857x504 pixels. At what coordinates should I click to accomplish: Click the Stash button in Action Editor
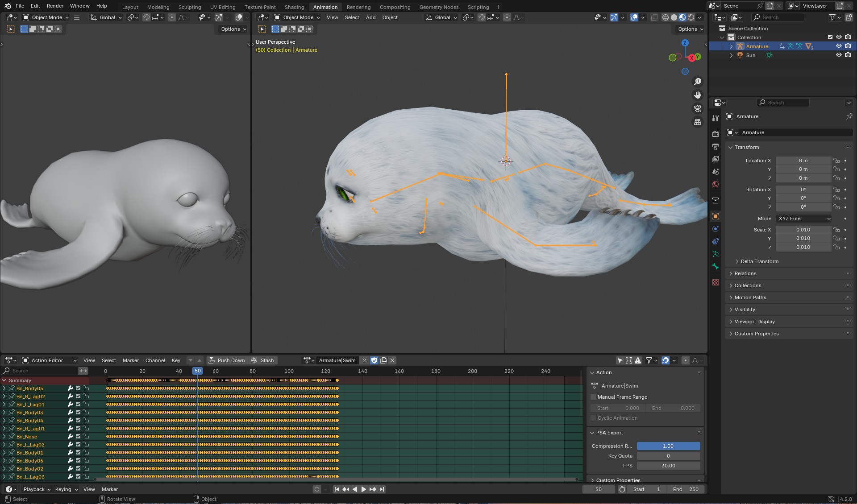click(266, 360)
